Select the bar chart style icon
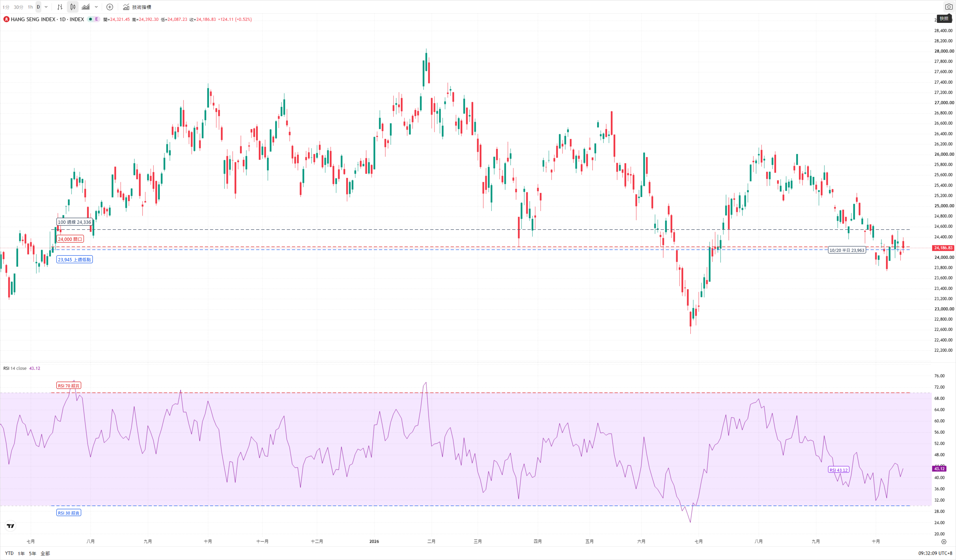The image size is (956, 560). click(60, 7)
